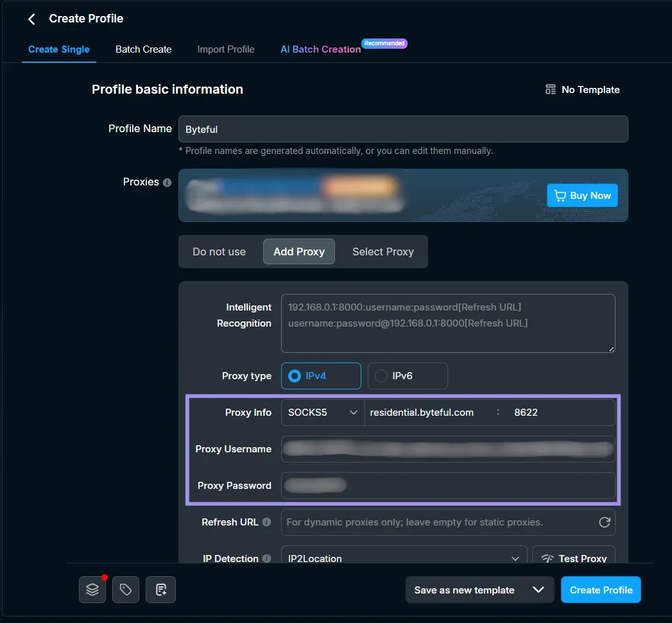Open the Batch Create tab

(143, 49)
